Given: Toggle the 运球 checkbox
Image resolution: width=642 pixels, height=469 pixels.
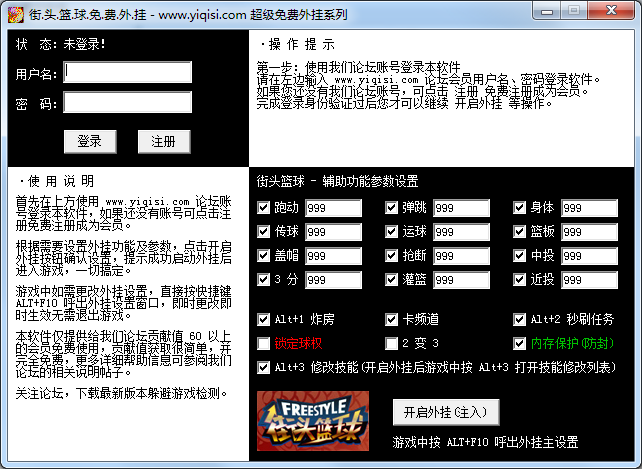Looking at the screenshot, I should (x=391, y=231).
